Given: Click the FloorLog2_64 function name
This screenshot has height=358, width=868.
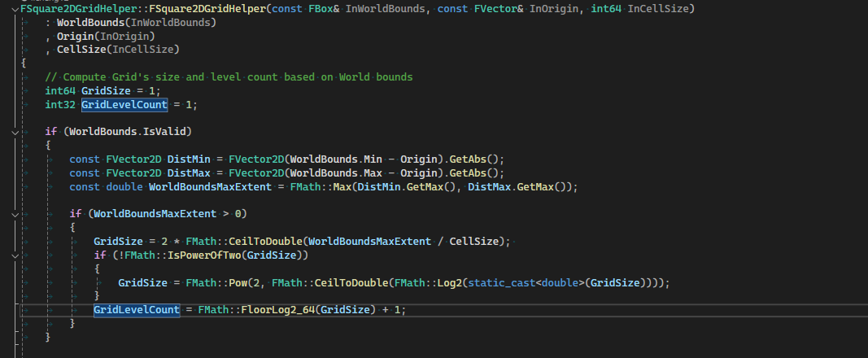Looking at the screenshot, I should [278, 310].
